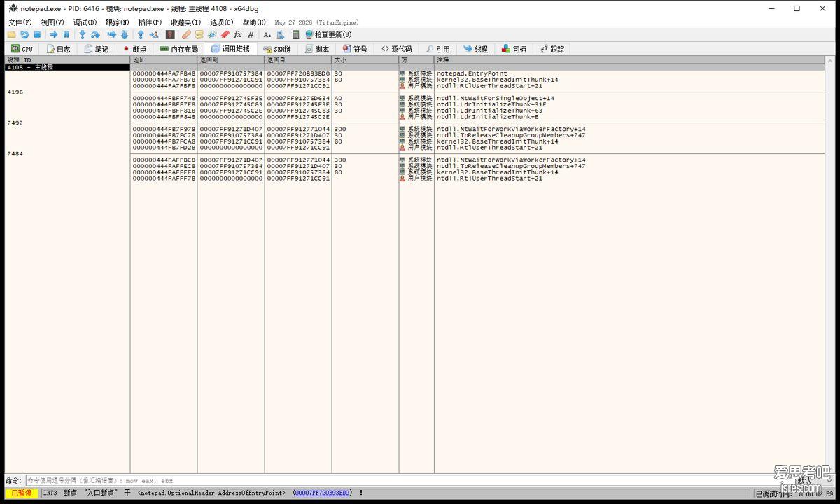840x504 pixels.
Task: Switch to the 脚本 script tab
Action: coord(316,49)
